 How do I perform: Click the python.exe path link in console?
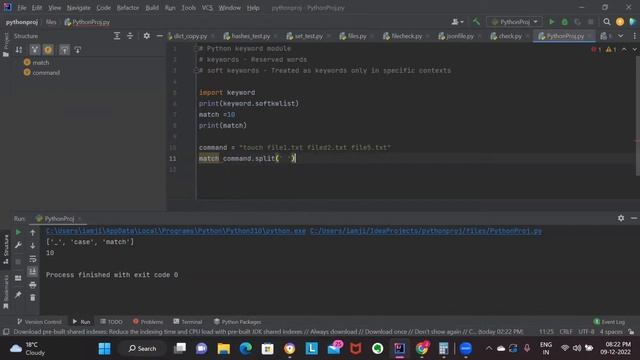pyautogui.click(x=176, y=231)
